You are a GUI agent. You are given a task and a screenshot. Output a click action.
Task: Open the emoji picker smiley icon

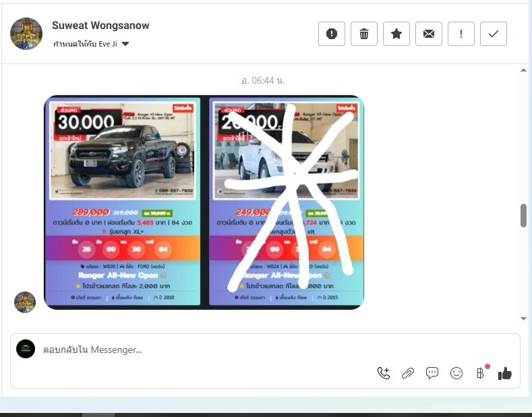[x=456, y=373]
